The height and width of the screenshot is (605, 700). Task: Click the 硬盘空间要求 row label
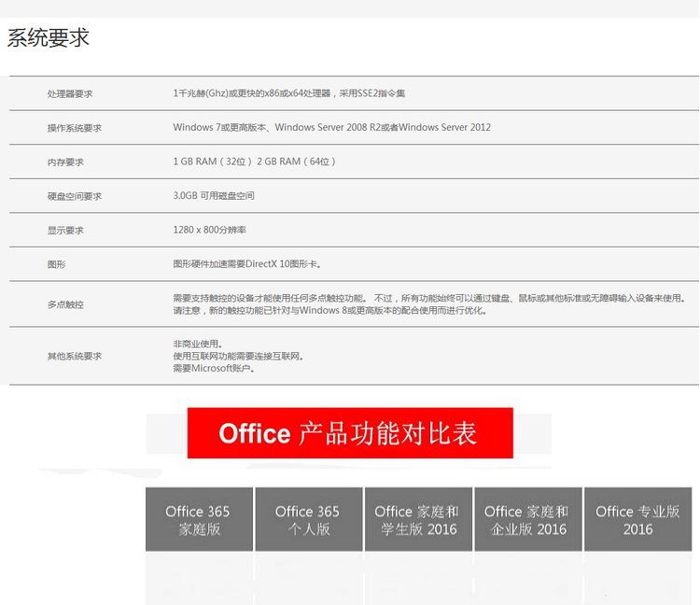click(x=75, y=196)
